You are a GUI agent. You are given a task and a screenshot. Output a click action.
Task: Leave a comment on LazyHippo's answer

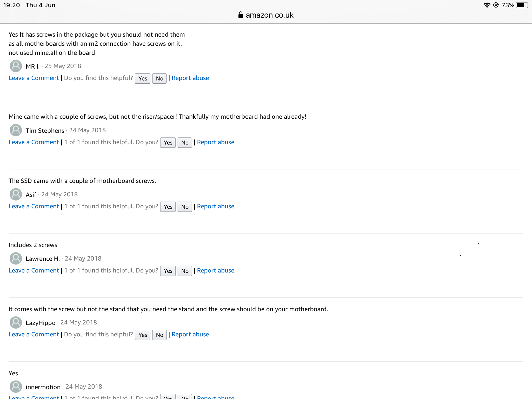coord(34,334)
